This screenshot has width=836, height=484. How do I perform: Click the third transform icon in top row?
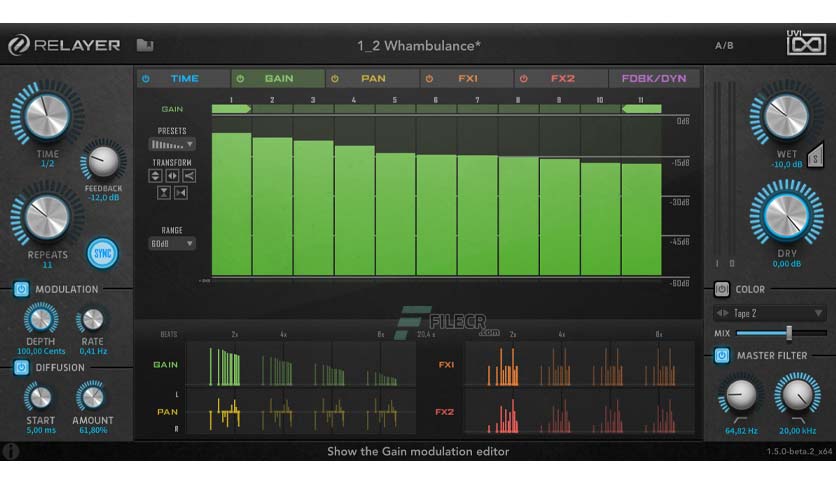(x=189, y=175)
